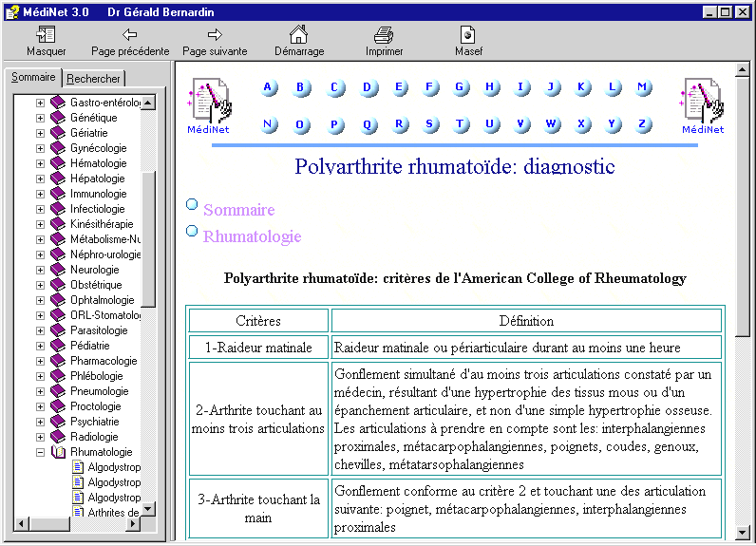Select letter H in the alphabet index
756x546 pixels.
coord(490,87)
